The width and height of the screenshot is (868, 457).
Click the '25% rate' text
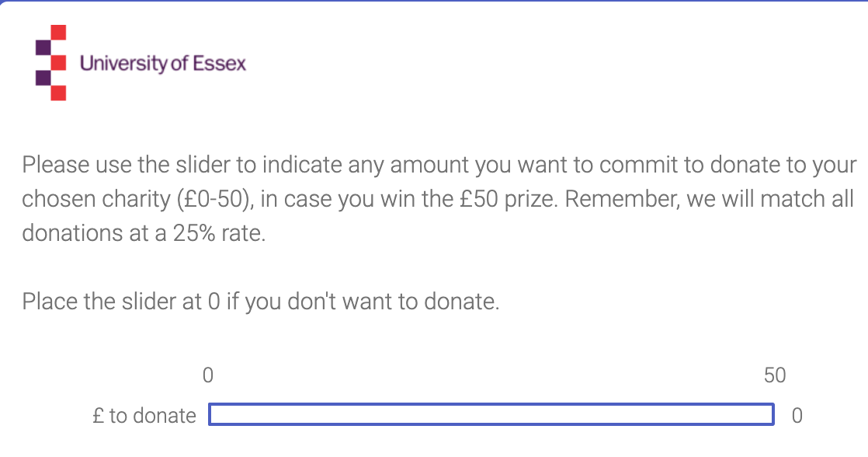pos(219,233)
